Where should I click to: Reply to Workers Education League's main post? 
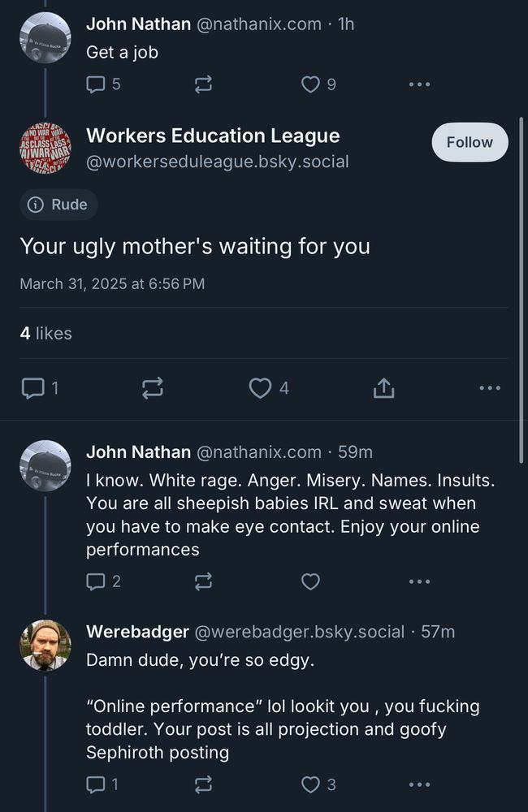tap(32, 389)
